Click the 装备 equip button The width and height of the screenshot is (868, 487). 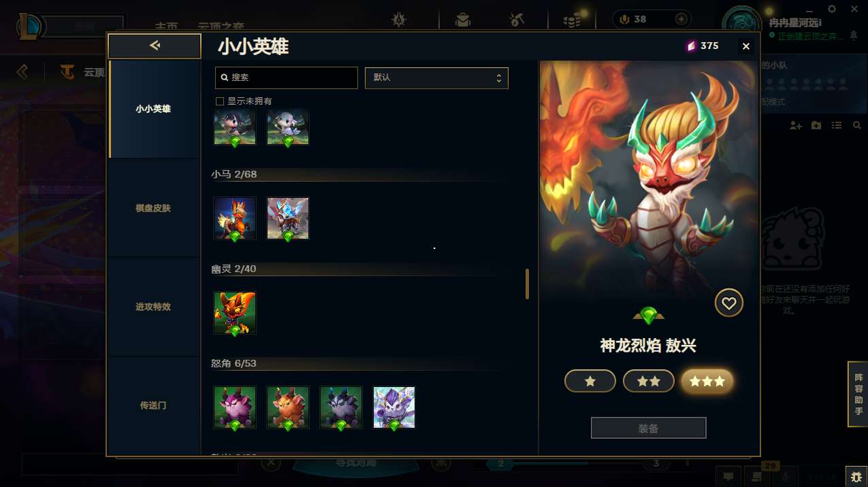pos(649,429)
